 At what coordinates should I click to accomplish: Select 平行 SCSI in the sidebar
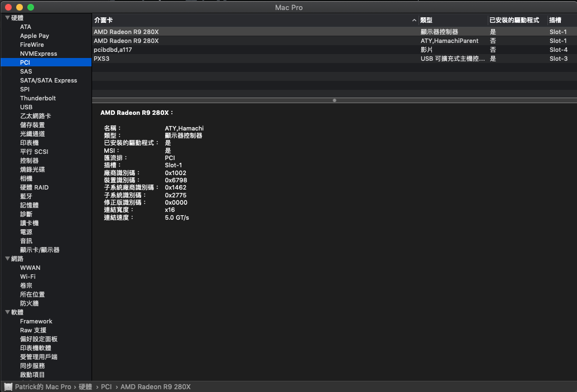[34, 152]
